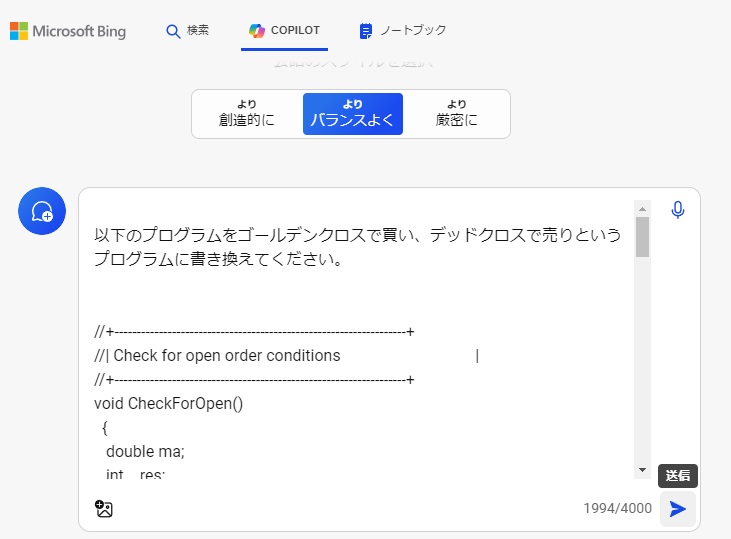
Task: Click the Japanese prompt text in the input
Action: pyautogui.click(x=357, y=247)
